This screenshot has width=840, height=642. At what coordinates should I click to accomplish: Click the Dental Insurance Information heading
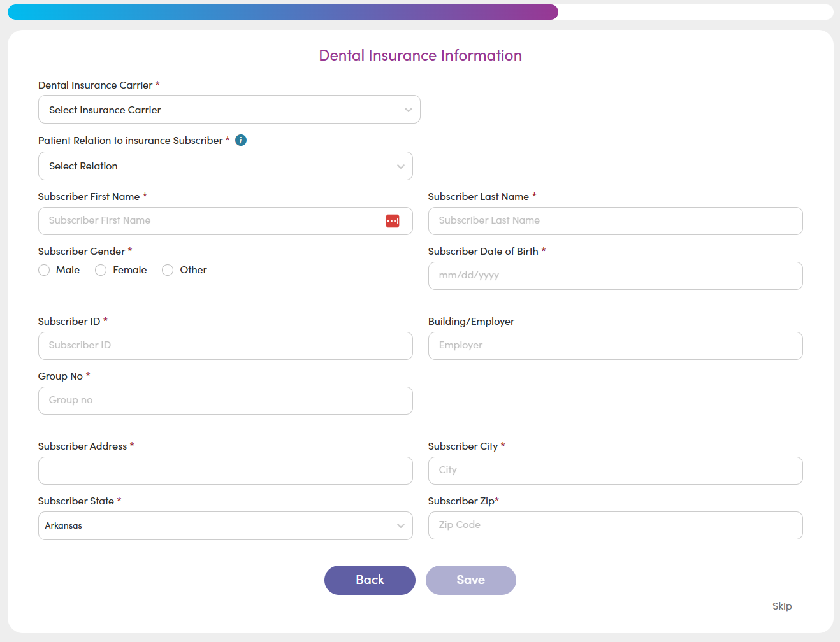tap(421, 55)
